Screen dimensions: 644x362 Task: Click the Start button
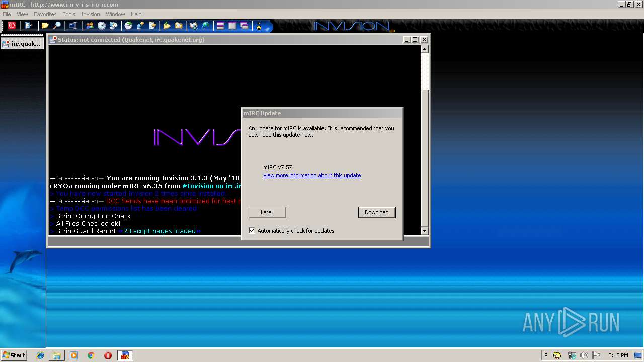14,355
